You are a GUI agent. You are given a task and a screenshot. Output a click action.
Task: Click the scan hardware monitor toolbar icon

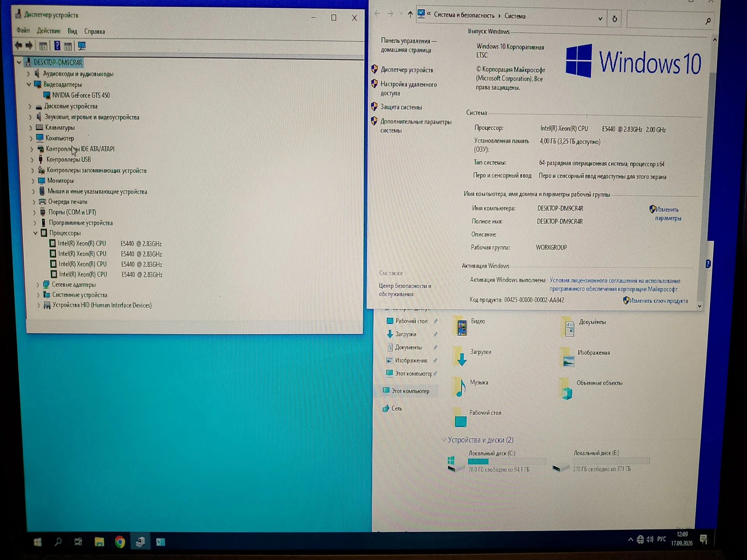82,46
